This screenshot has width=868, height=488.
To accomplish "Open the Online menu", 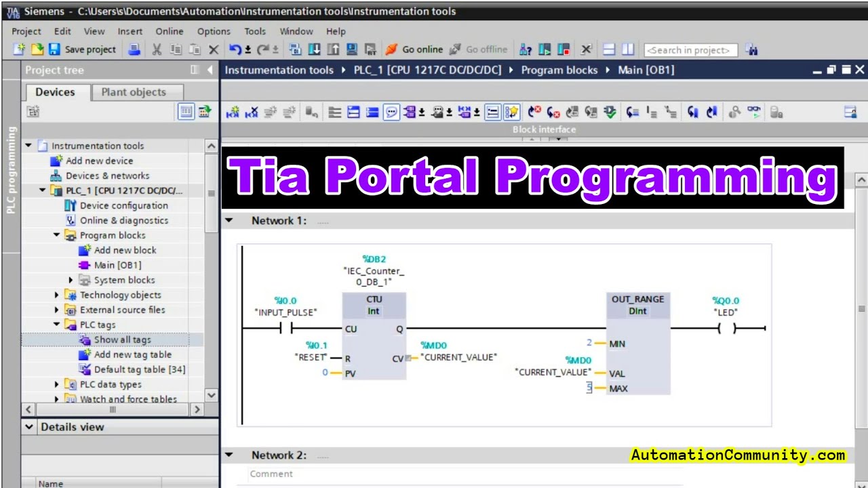I will click(x=170, y=31).
